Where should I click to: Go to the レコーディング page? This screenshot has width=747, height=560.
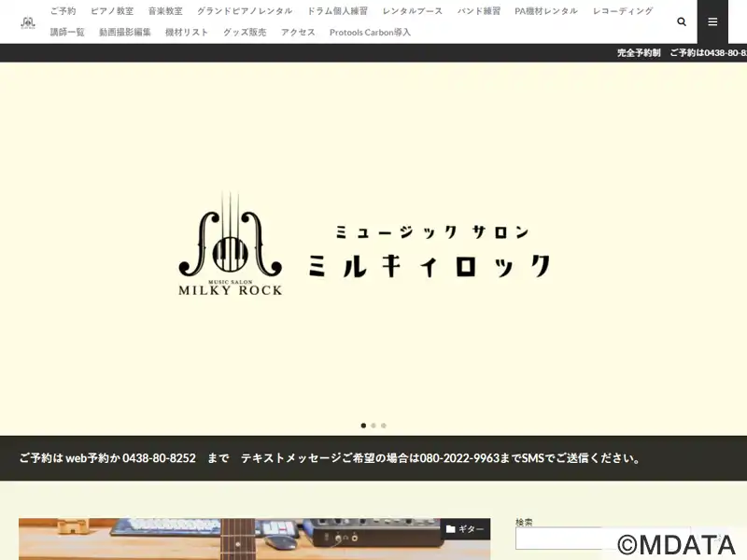pyautogui.click(x=623, y=11)
